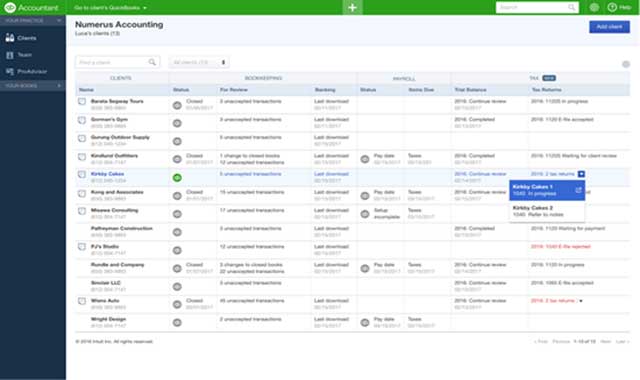Click the QuickBooks Accountant logo
The height and width of the screenshot is (380, 640).
[x=31, y=7]
